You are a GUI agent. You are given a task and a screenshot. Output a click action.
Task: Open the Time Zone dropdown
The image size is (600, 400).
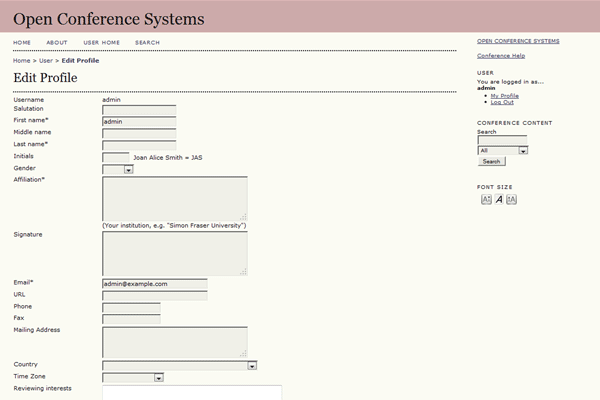pos(158,377)
